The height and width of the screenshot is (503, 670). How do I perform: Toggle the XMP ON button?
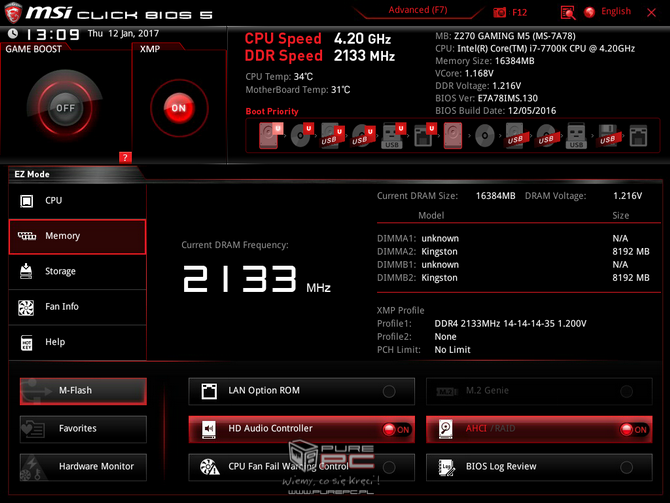179,108
